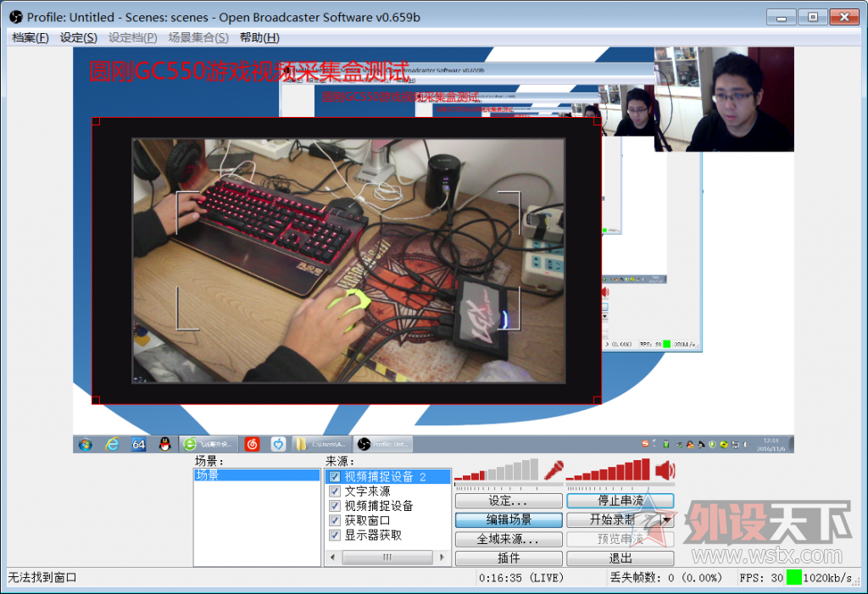Click the 预览串流 button

[620, 539]
